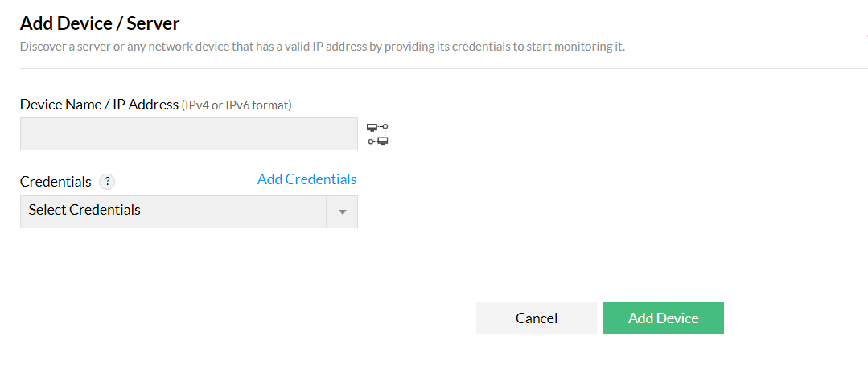Viewport: 868px width, 390px height.
Task: Click inside the empty IP Address text box
Action: (x=189, y=133)
